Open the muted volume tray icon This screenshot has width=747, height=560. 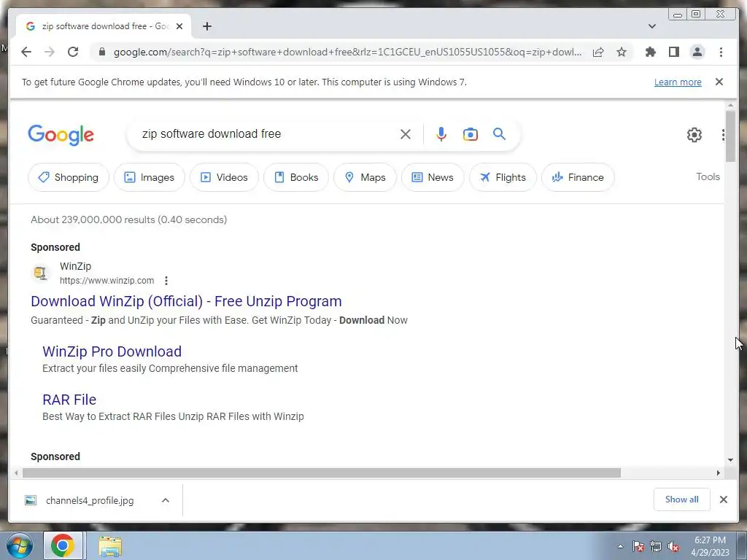tap(673, 547)
